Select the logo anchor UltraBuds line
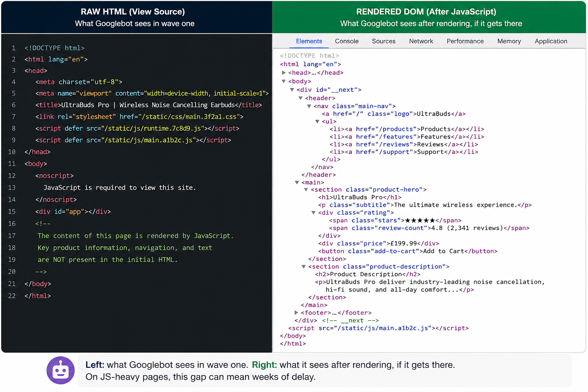This screenshot has height=392, width=588. (394, 114)
